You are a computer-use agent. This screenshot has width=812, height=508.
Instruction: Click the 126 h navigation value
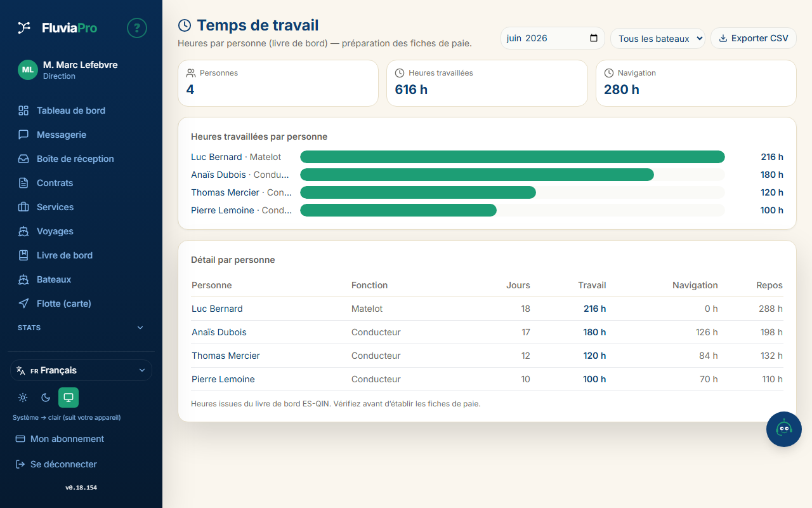[707, 332]
